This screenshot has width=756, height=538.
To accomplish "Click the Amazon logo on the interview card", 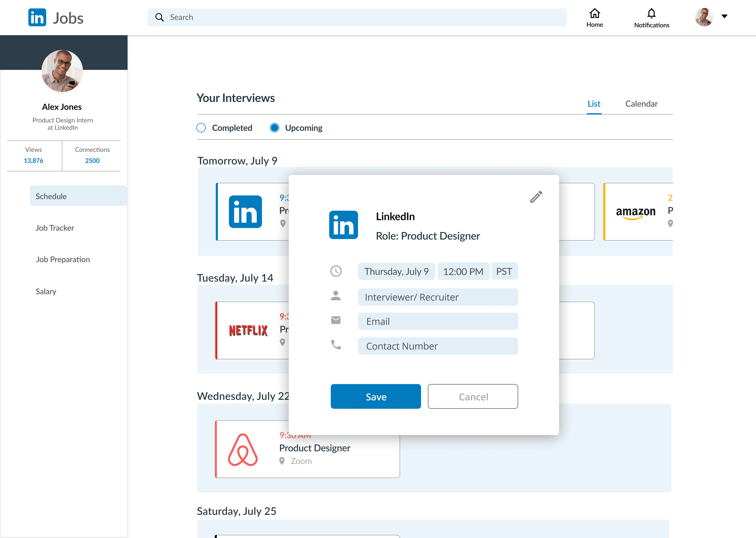I will click(635, 212).
